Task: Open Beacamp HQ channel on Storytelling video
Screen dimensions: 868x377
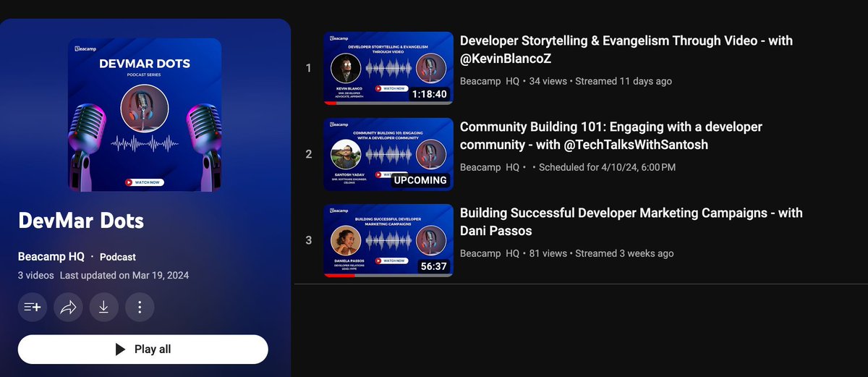Action: (x=490, y=81)
